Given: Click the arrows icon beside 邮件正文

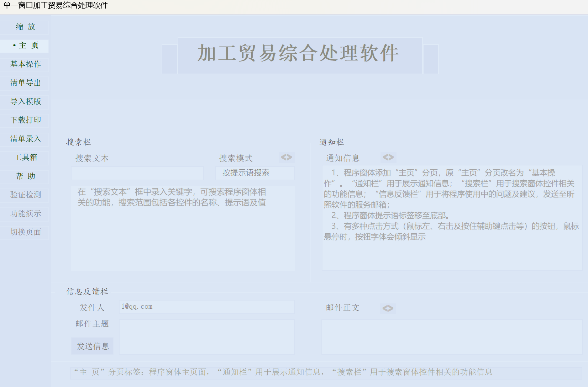Looking at the screenshot, I should (x=388, y=308).
